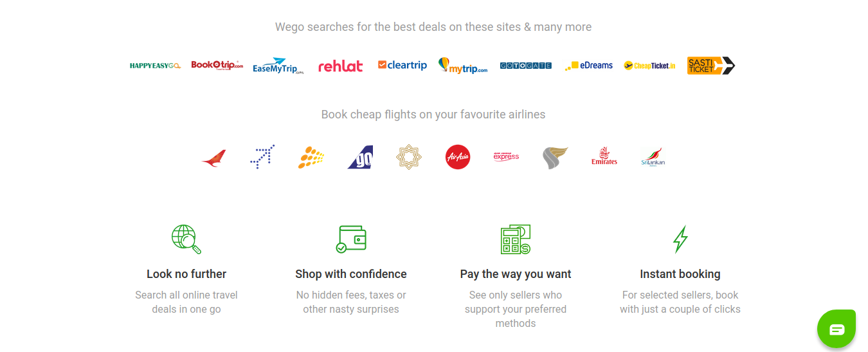Image resolution: width=868 pixels, height=352 pixels.
Task: Open the GoAir airline logo
Action: pyautogui.click(x=360, y=157)
